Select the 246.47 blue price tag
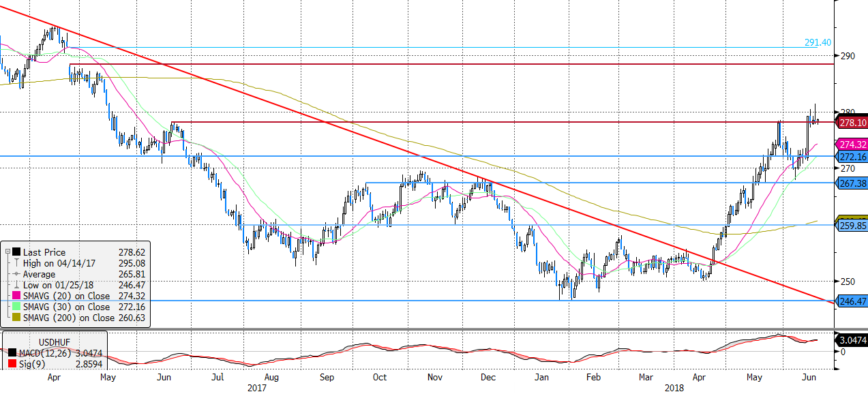Screen dimensions: 868x394 pyautogui.click(x=852, y=301)
